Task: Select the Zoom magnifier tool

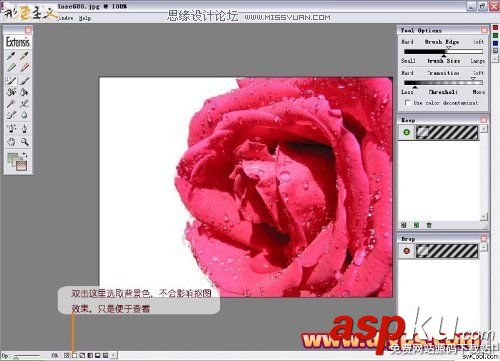Action: (24, 142)
